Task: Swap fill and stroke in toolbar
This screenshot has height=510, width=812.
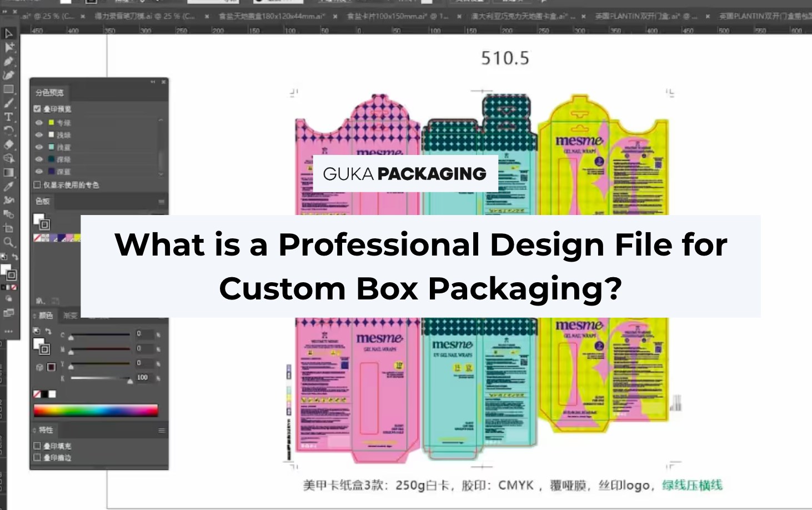Action: point(15,257)
